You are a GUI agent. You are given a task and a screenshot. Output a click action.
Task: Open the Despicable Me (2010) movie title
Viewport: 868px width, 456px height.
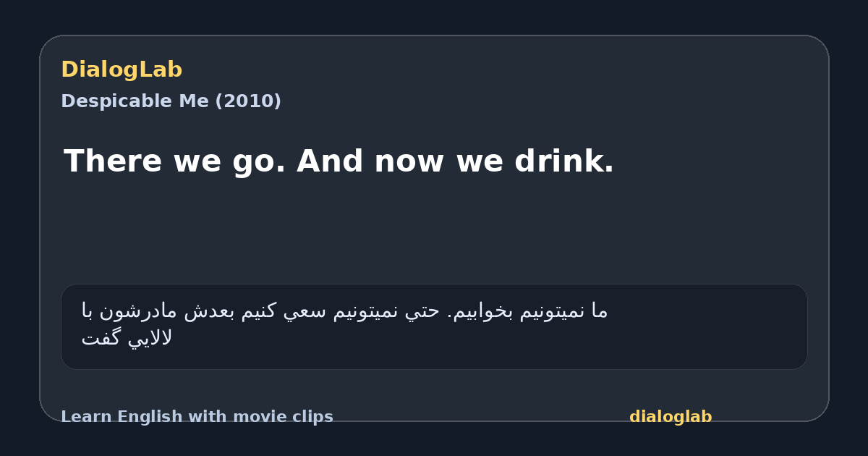click(171, 101)
